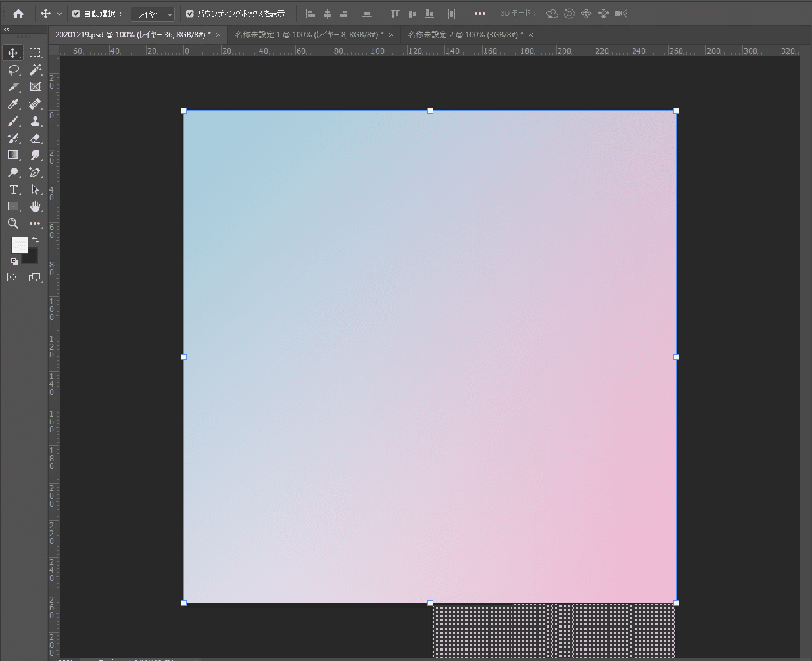Pick the Path Selection tool
Screen dimensions: 812x661
click(35, 189)
